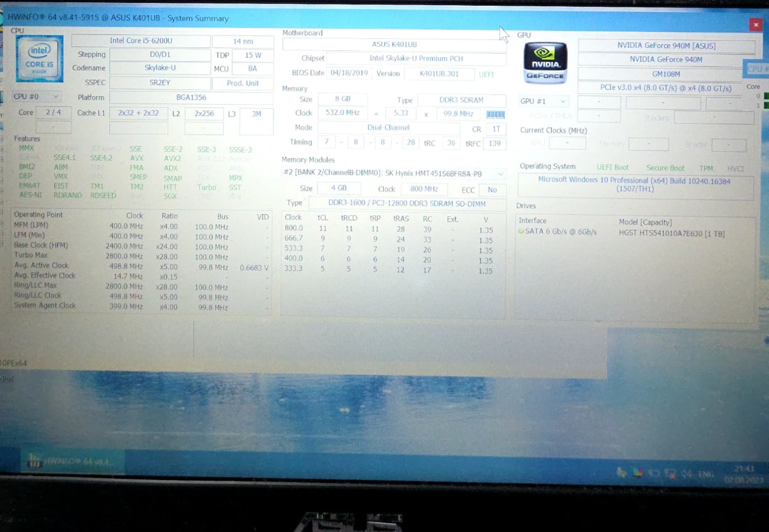The image size is (769, 532).
Task: Click the HVCI status label
Action: click(735, 169)
